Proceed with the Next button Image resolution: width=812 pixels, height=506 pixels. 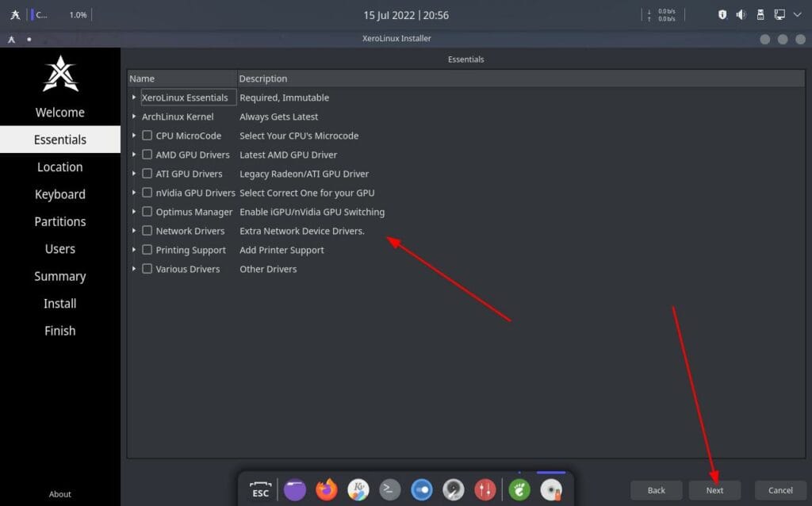coord(714,490)
